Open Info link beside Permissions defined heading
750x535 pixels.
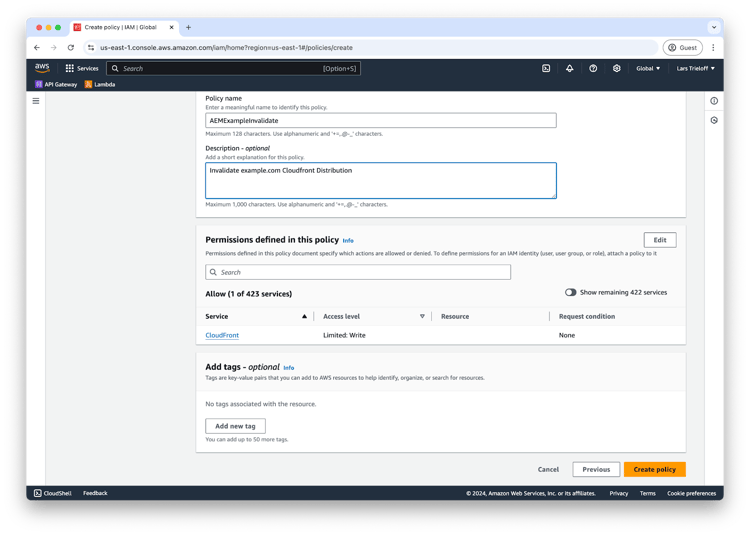click(348, 240)
